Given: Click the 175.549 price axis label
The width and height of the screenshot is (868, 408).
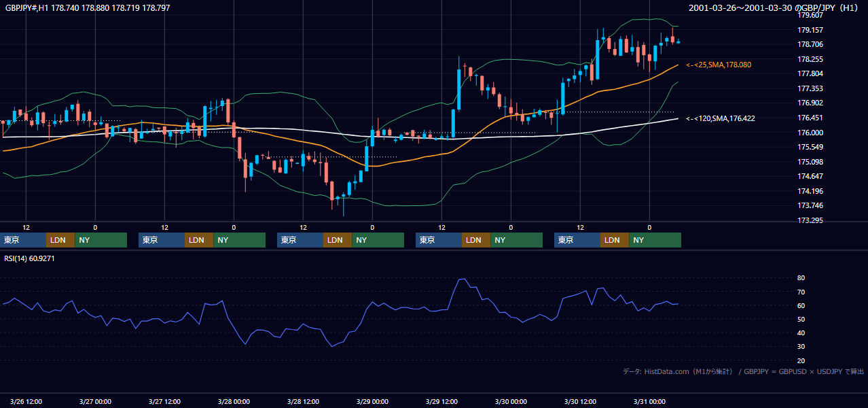Looking at the screenshot, I should click(810, 147).
